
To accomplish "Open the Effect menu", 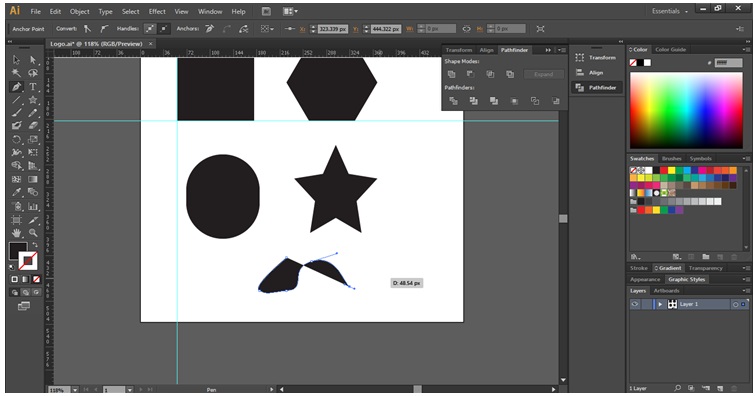I will [157, 11].
